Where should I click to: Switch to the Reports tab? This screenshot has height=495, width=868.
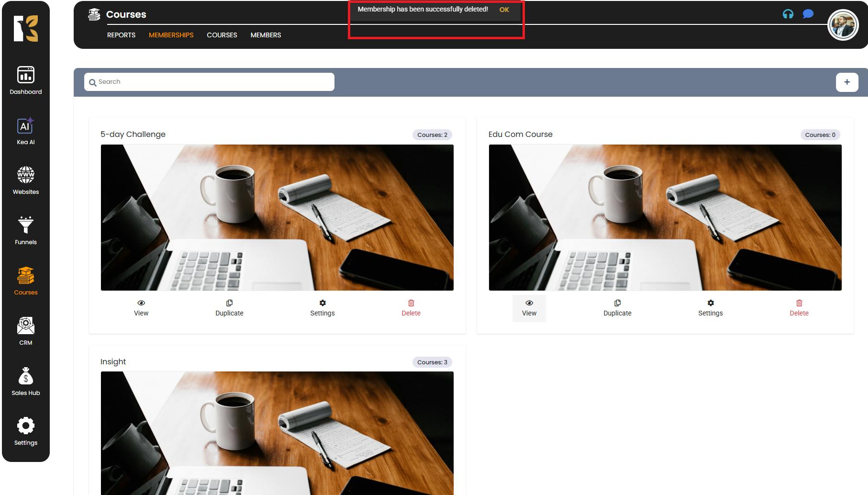pos(121,35)
